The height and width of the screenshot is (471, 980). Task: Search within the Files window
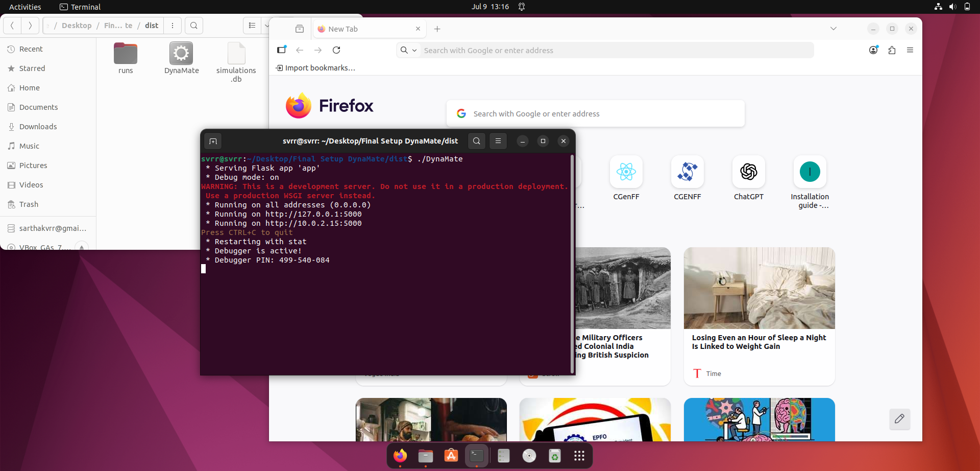[194, 26]
